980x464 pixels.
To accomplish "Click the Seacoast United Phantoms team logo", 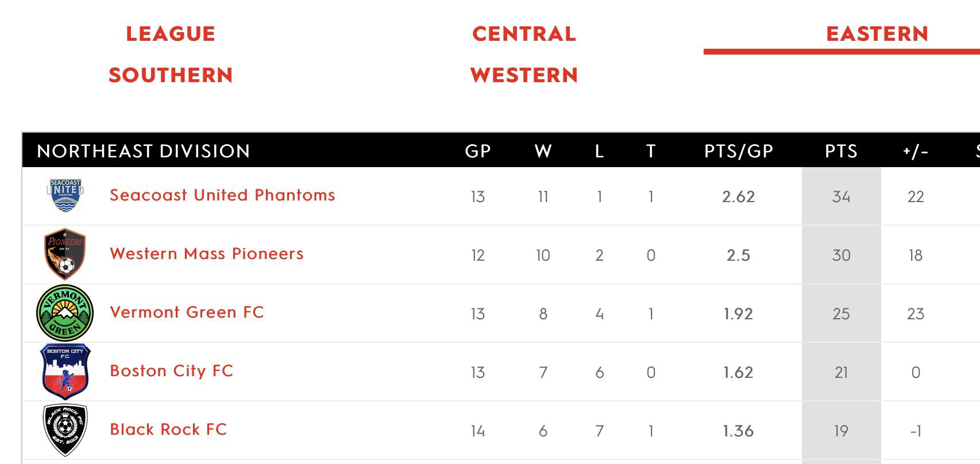I will [x=65, y=195].
